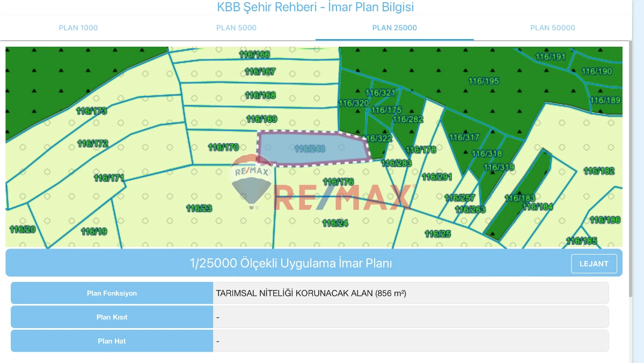
Task: Switch to the PLAN 5000 tab
Action: pyautogui.click(x=236, y=28)
